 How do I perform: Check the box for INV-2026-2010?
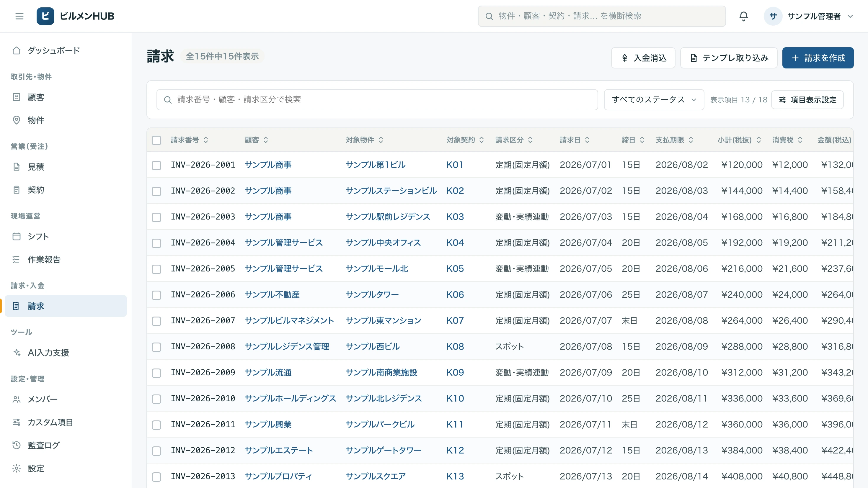pyautogui.click(x=156, y=399)
